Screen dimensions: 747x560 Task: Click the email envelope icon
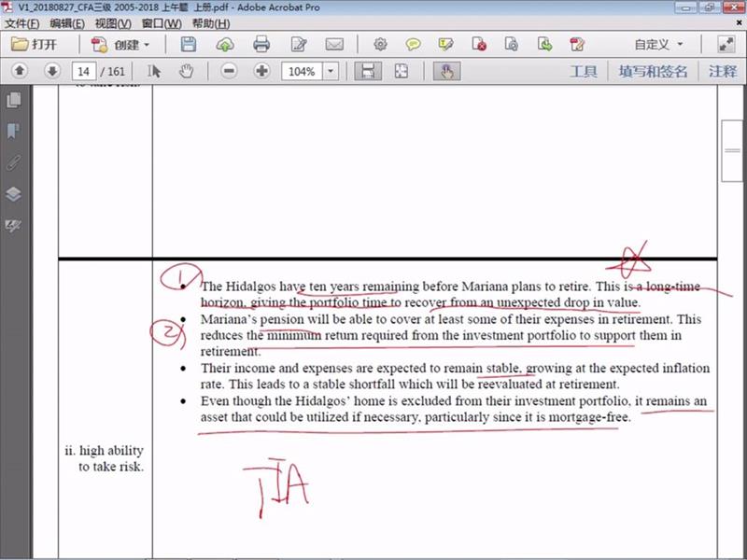[x=333, y=44]
